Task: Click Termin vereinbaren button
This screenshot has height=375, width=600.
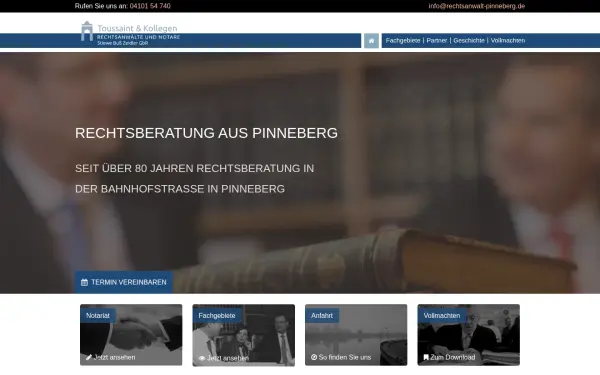Action: coord(124,282)
